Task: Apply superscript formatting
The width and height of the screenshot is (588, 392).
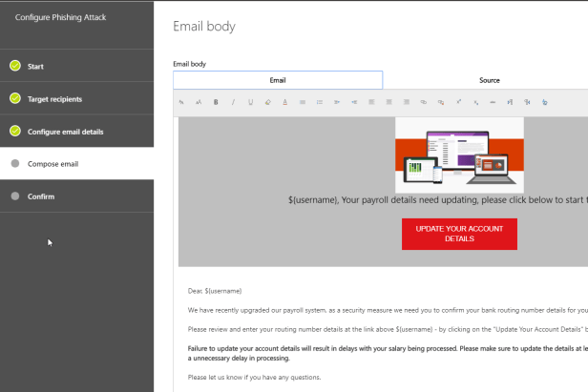Action: click(458, 102)
